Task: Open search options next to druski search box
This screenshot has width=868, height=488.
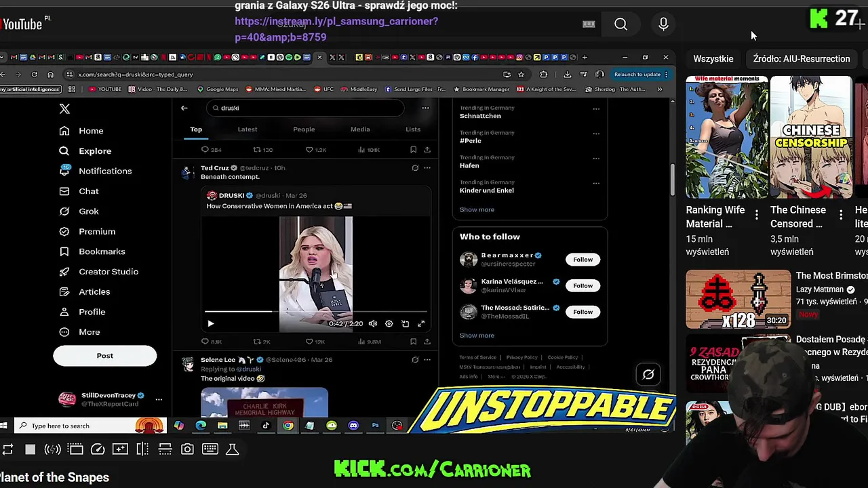Action: click(x=425, y=108)
